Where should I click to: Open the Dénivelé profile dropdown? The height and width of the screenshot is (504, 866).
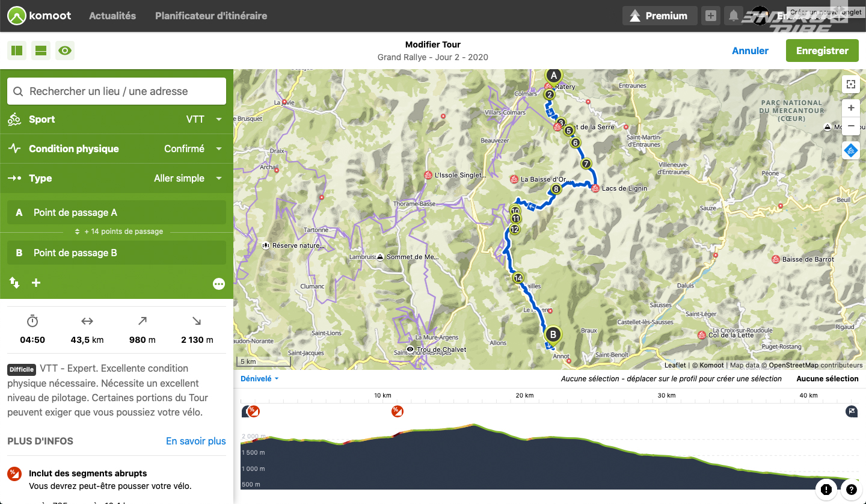[x=259, y=379]
